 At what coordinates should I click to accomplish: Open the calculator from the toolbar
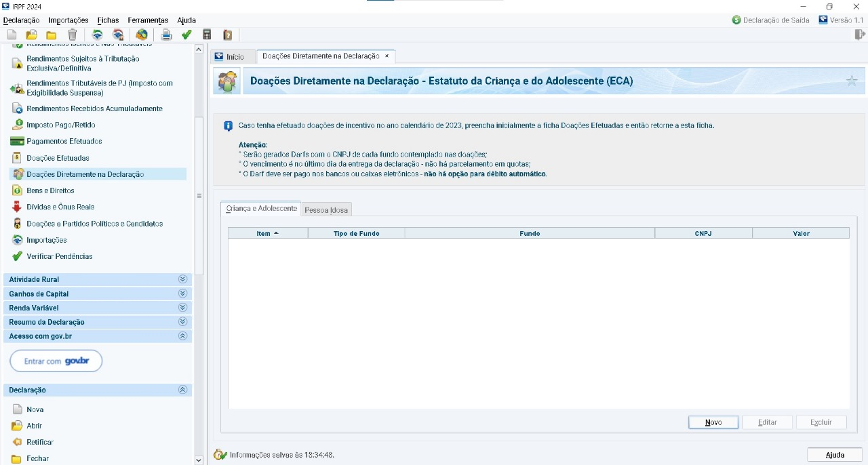(x=208, y=35)
